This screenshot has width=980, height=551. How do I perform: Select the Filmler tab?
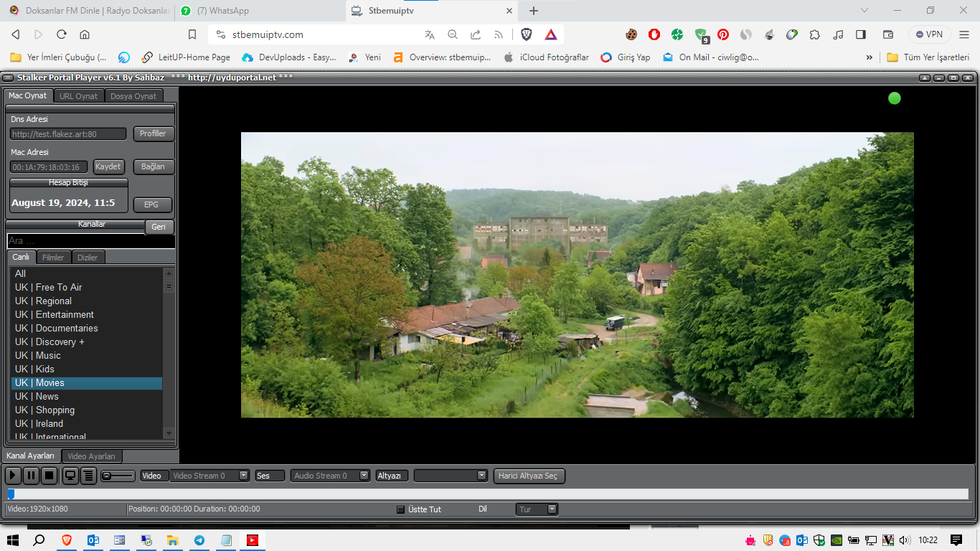(x=53, y=258)
